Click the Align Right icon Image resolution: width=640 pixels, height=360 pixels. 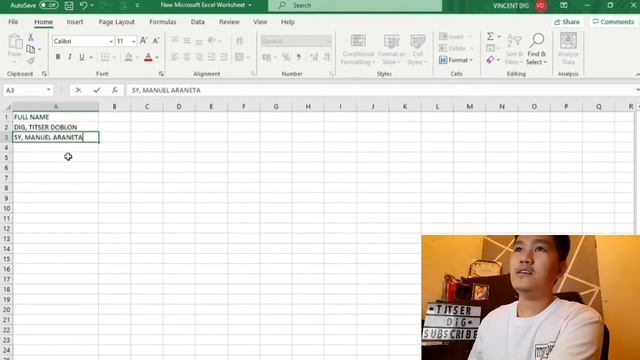(199, 57)
